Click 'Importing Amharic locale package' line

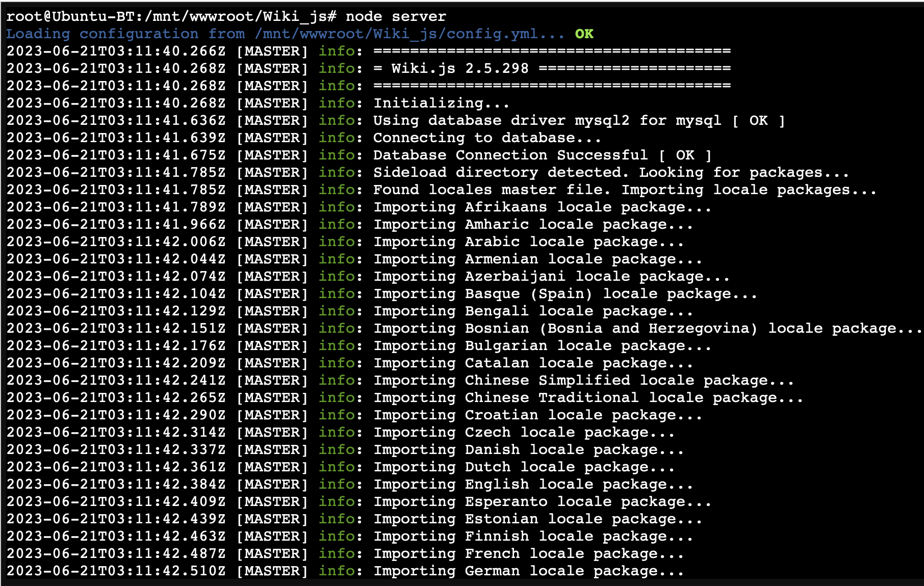point(533,224)
